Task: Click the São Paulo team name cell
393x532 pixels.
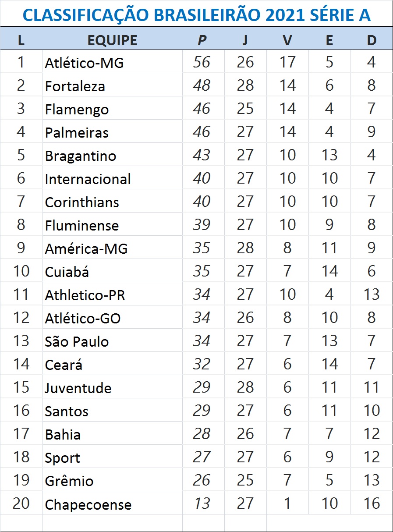Action: 77,341
